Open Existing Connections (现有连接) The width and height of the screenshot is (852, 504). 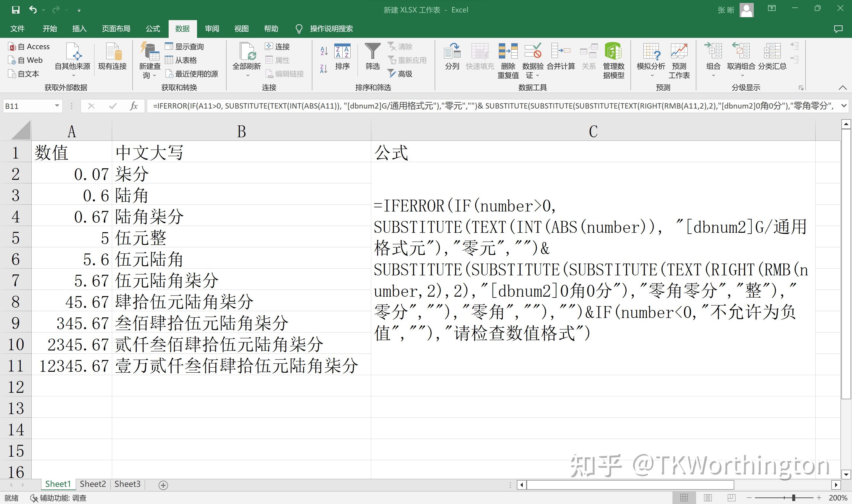(x=112, y=56)
